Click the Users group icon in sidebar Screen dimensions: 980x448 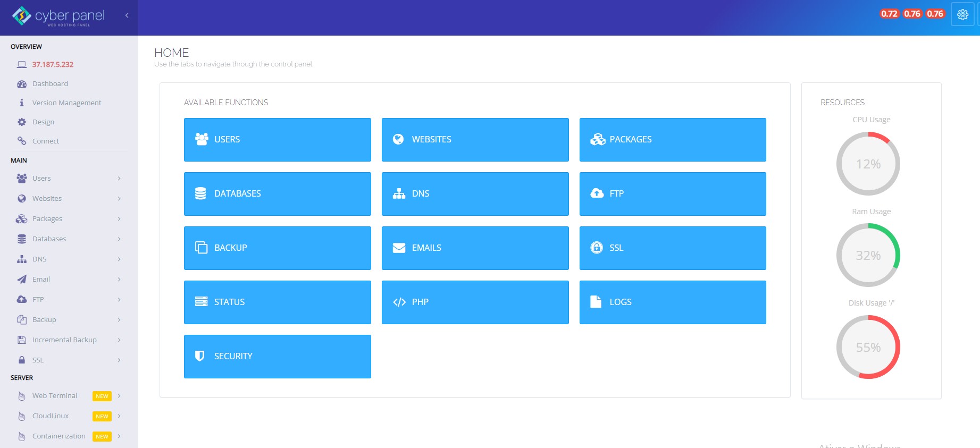pyautogui.click(x=22, y=178)
